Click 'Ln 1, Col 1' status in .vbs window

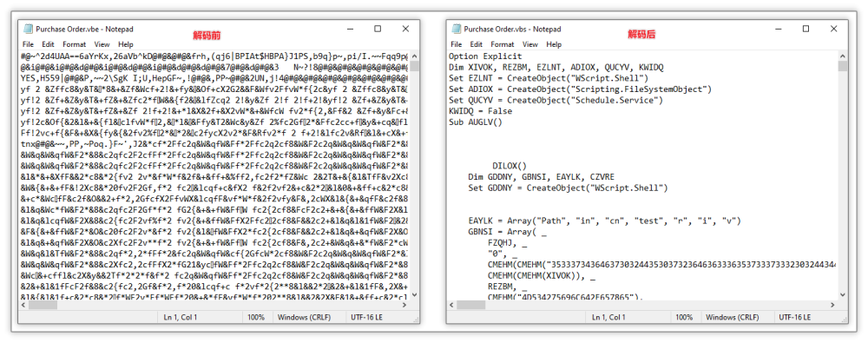(608, 318)
